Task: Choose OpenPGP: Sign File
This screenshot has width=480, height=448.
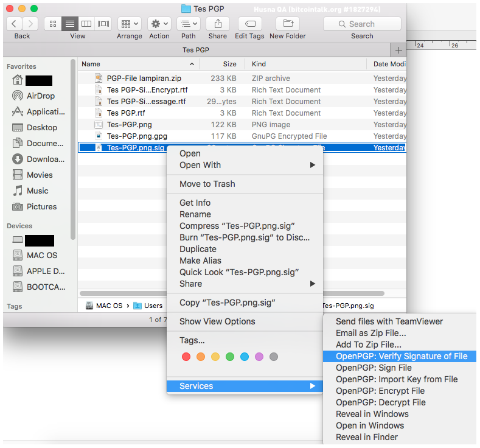Action: (400, 368)
